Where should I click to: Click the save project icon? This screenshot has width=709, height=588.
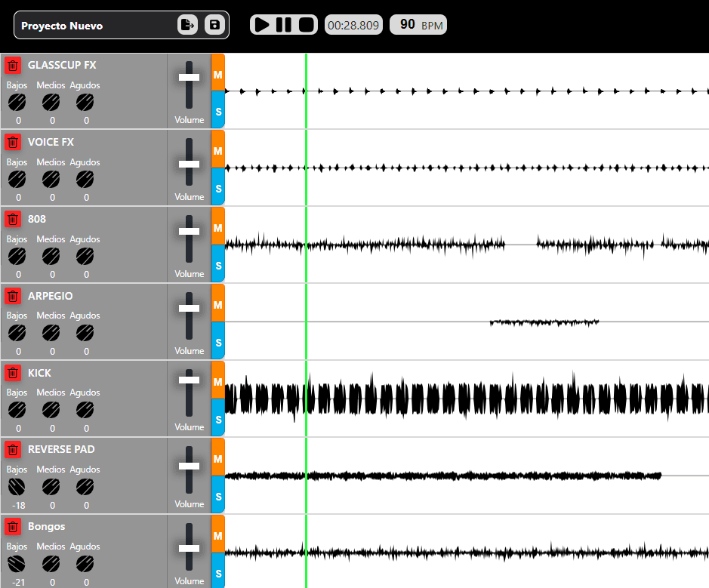click(215, 24)
